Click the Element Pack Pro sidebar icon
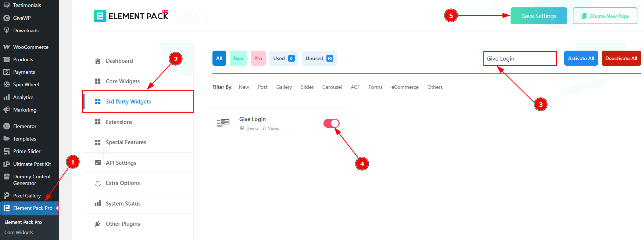This screenshot has width=644, height=240. pos(7,208)
